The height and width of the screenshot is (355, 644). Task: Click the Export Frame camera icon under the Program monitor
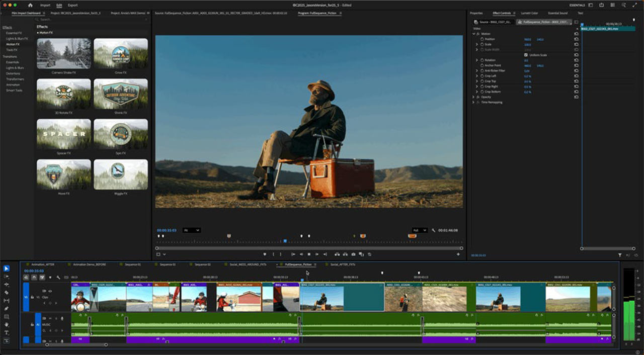(x=353, y=254)
